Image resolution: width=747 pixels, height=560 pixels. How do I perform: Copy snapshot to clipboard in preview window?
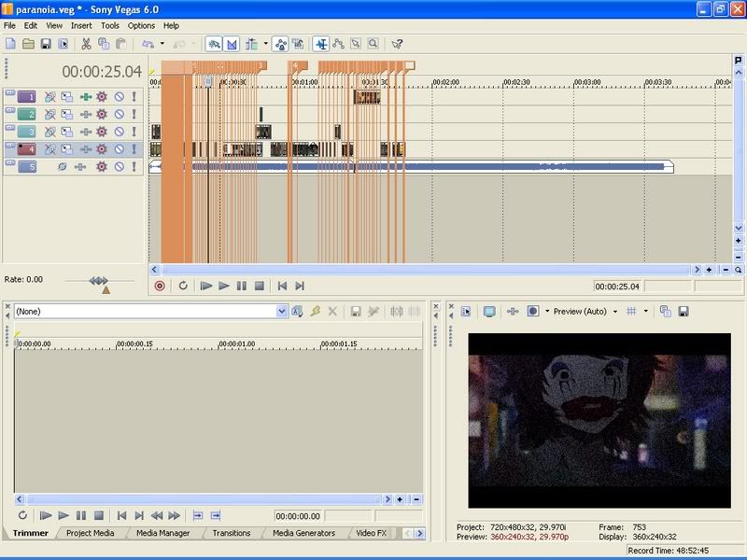tap(666, 312)
